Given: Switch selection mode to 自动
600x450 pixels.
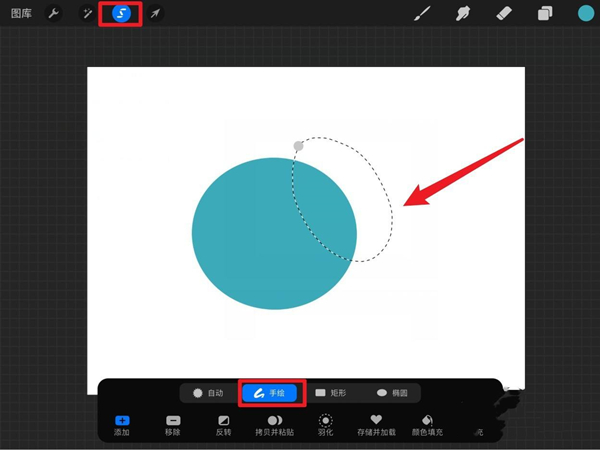Looking at the screenshot, I should (208, 393).
